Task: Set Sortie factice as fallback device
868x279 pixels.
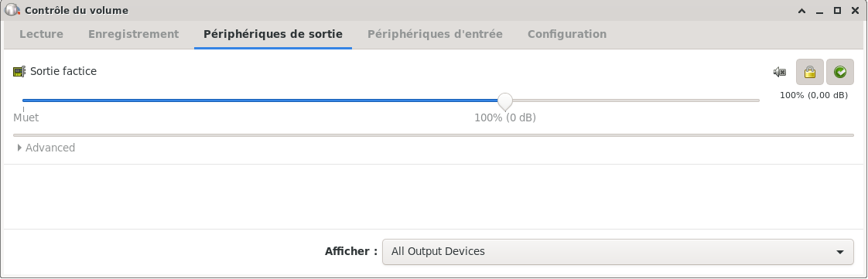Action: 840,72
